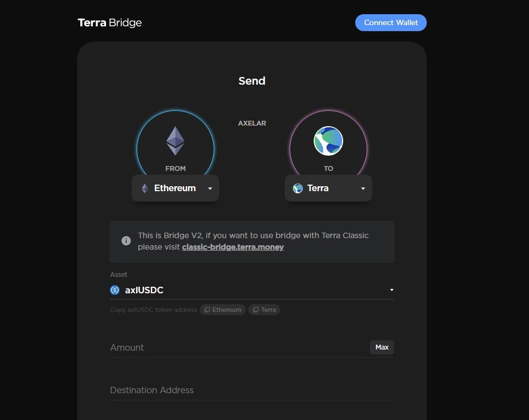This screenshot has height=420, width=529.
Task: Click the Send heading
Action: click(252, 81)
